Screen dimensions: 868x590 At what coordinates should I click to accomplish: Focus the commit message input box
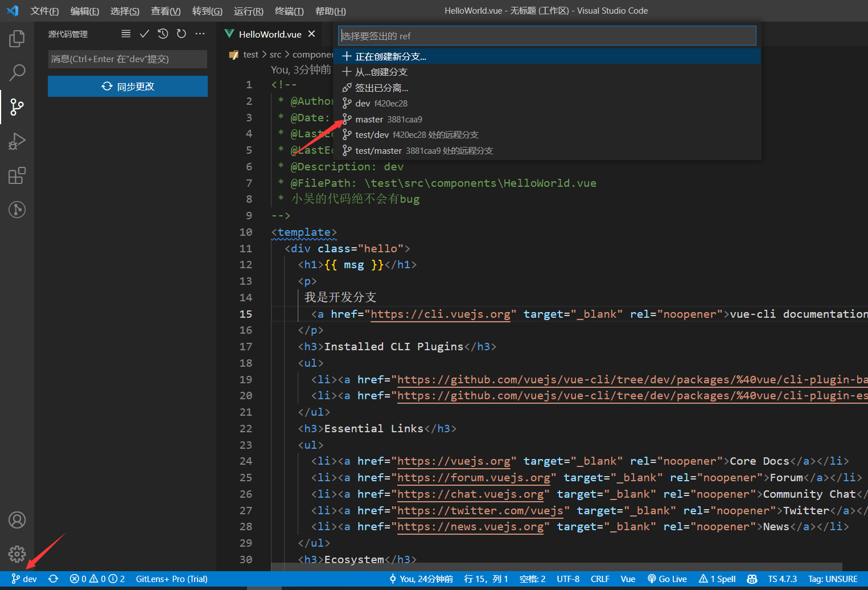pos(127,59)
